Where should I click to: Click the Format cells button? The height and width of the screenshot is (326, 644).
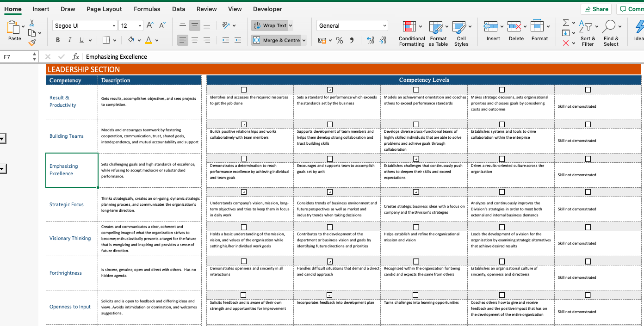pyautogui.click(x=539, y=31)
